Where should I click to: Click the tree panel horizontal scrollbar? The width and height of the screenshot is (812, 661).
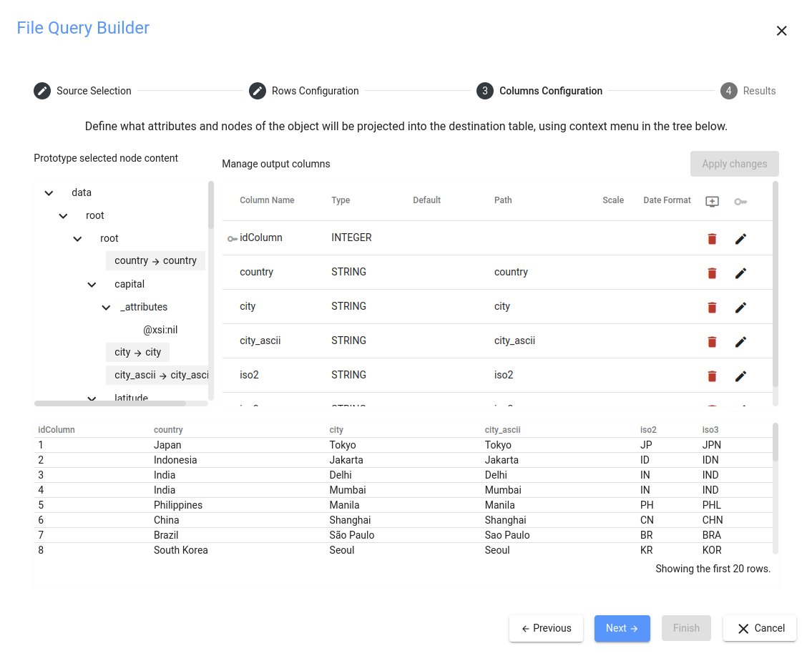[x=109, y=403]
